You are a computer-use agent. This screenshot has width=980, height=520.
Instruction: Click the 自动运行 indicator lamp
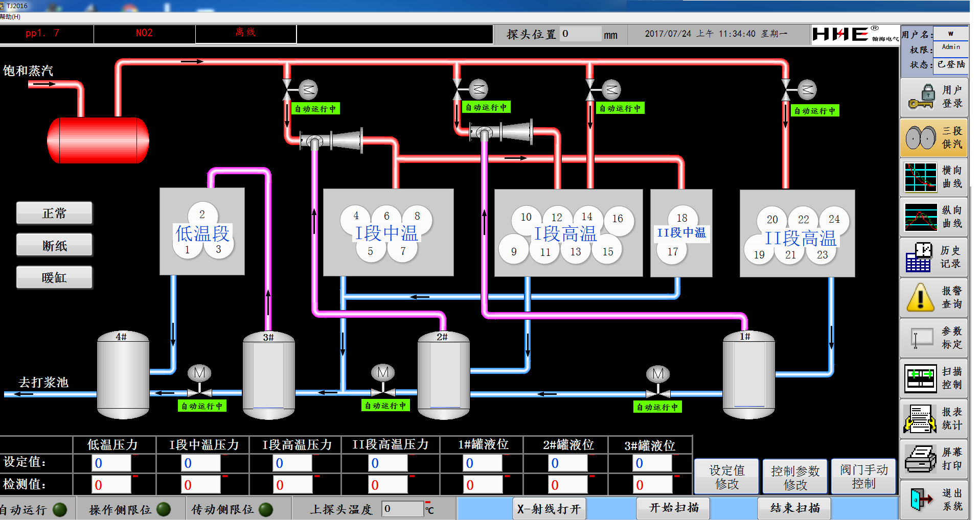pyautogui.click(x=60, y=509)
